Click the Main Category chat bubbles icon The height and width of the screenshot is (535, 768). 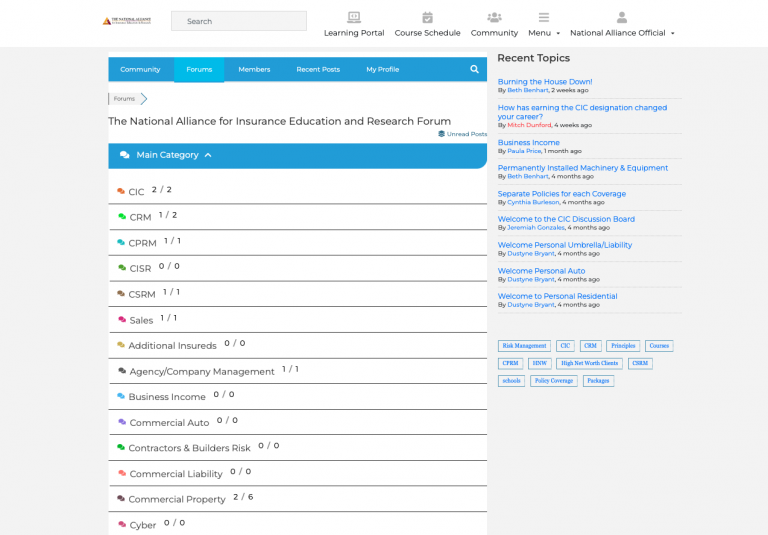(124, 155)
